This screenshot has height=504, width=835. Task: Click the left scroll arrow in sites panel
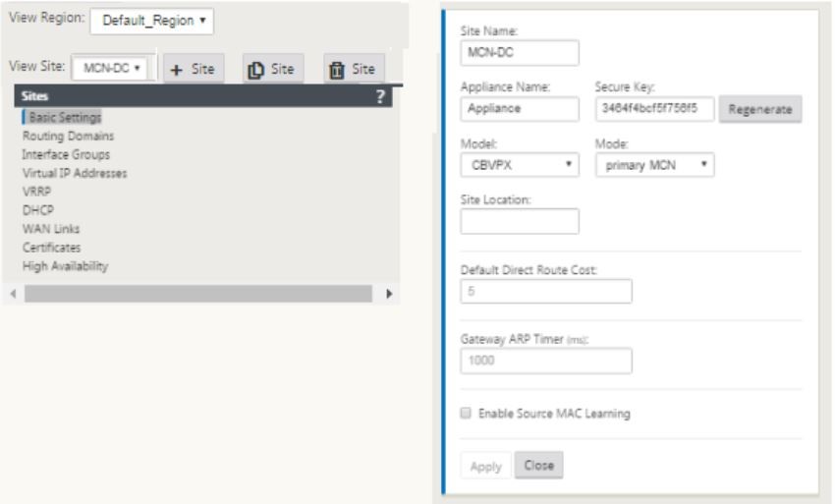(x=14, y=294)
